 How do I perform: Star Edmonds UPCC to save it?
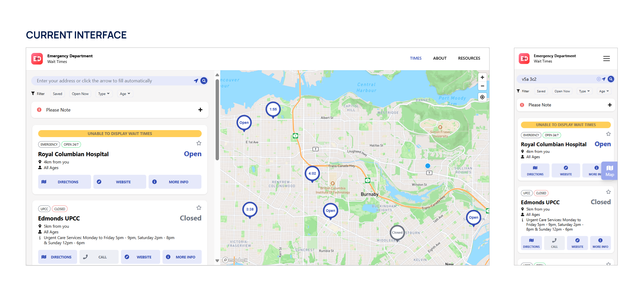click(x=199, y=208)
